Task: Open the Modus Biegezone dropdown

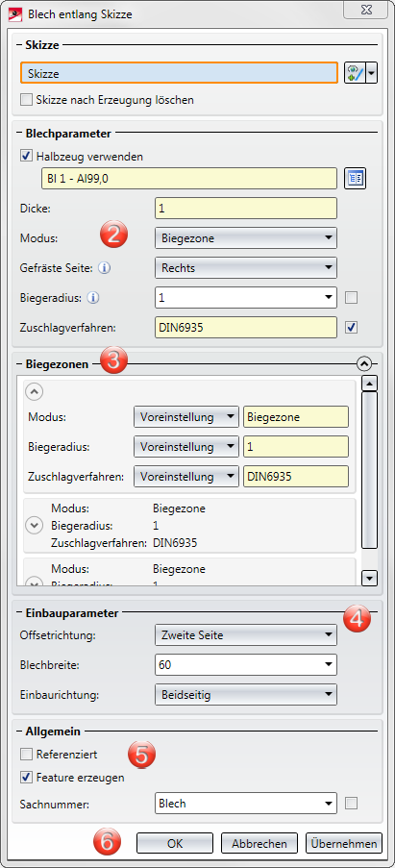Action: [246, 238]
